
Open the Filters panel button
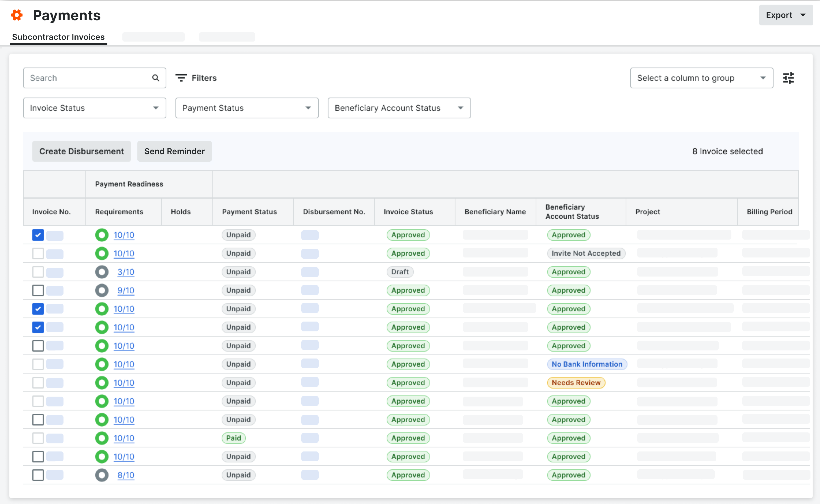click(197, 78)
